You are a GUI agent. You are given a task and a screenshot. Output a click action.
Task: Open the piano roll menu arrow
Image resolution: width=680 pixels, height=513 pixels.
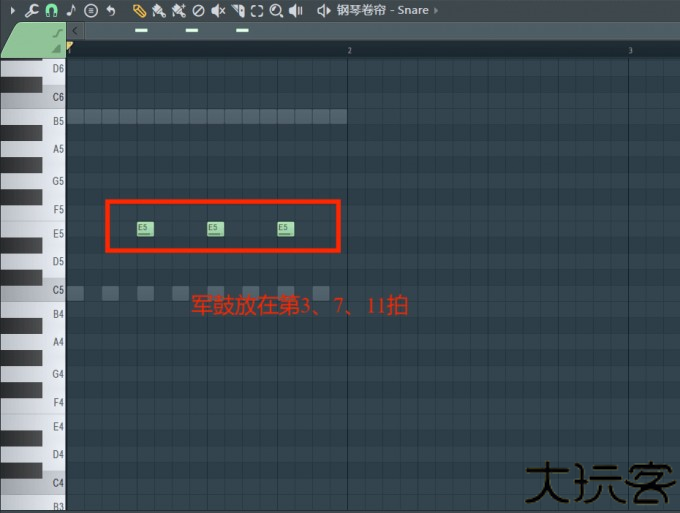point(13,10)
